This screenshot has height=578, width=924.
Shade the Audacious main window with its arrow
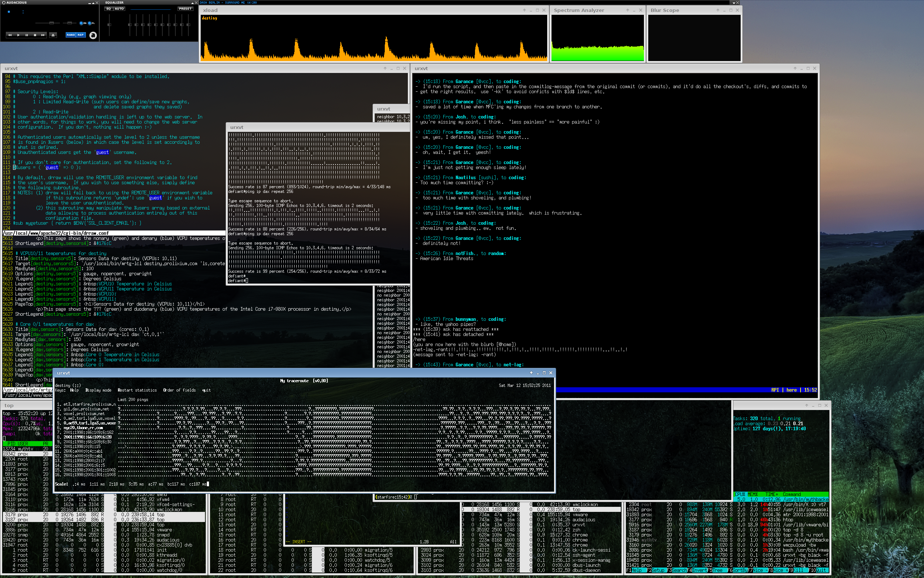(x=93, y=3)
